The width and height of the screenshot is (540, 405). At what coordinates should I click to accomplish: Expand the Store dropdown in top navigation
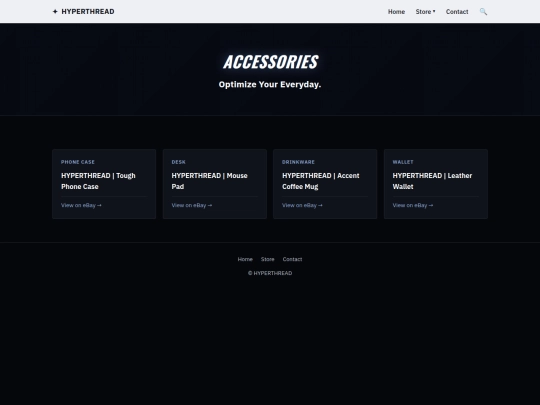(425, 12)
